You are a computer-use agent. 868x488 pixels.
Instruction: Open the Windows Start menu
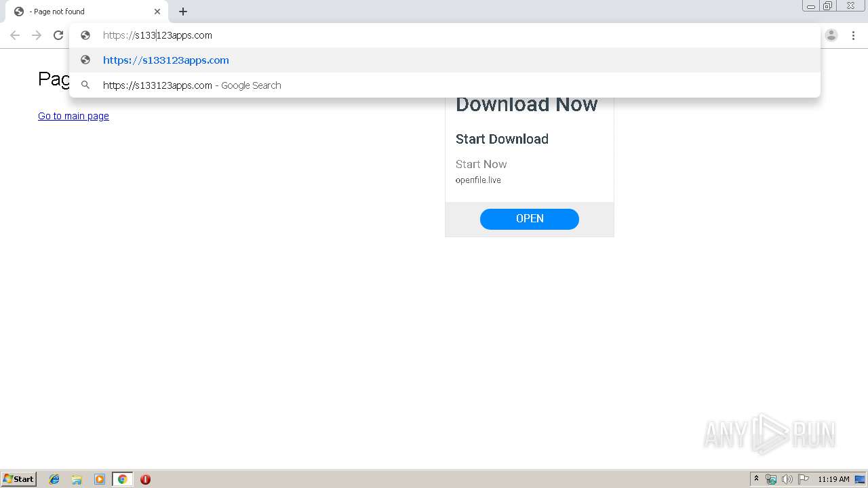(x=19, y=479)
